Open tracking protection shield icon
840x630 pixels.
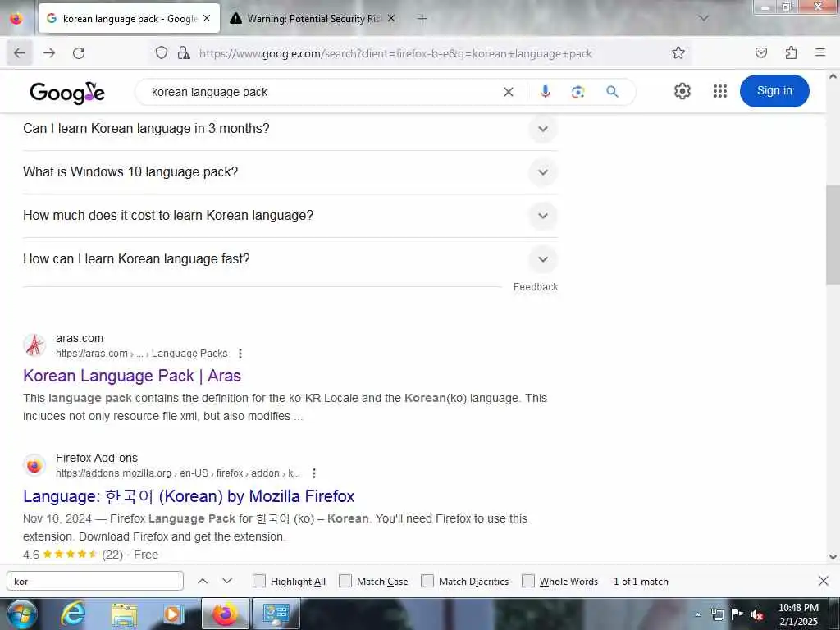click(162, 53)
